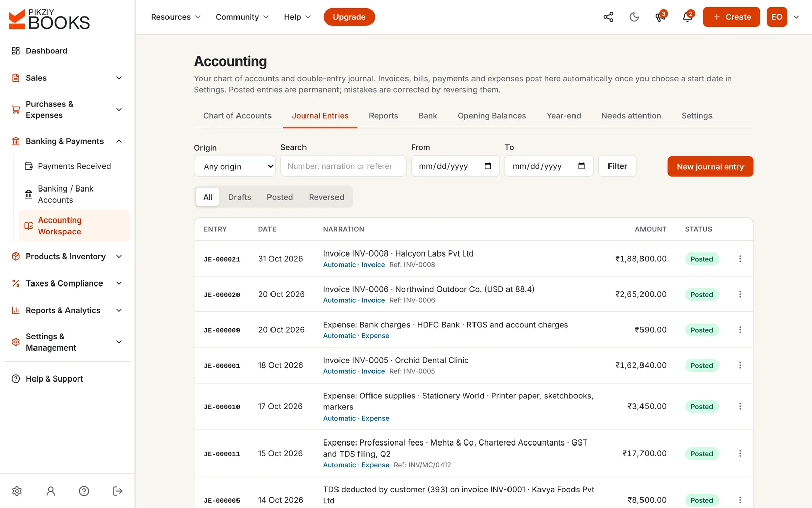This screenshot has width=812, height=508.
Task: Open row menu for JE-000009
Action: (740, 330)
